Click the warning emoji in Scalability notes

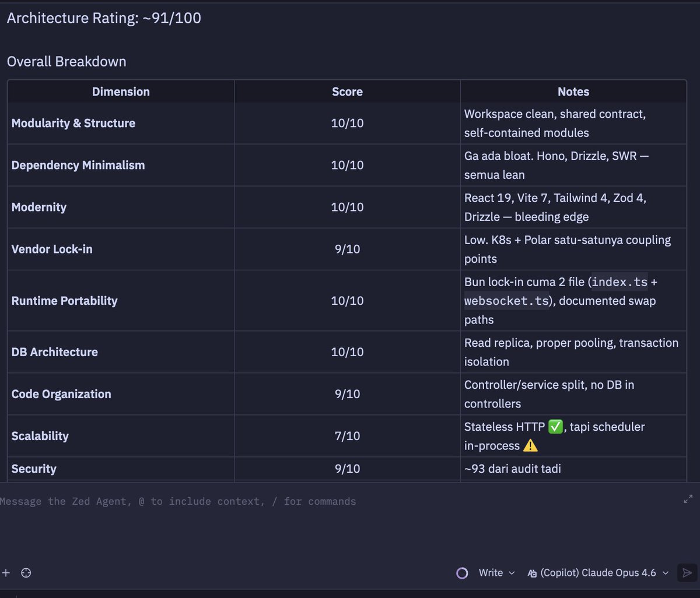530,446
